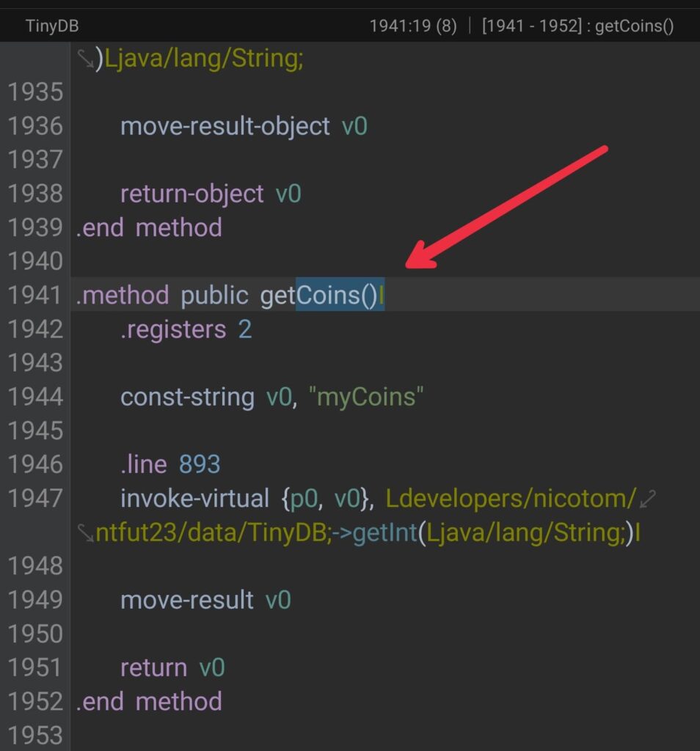Click the line wrap arrow after Ldevelopers/nicotom/
700x751 pixels.
pos(647,499)
